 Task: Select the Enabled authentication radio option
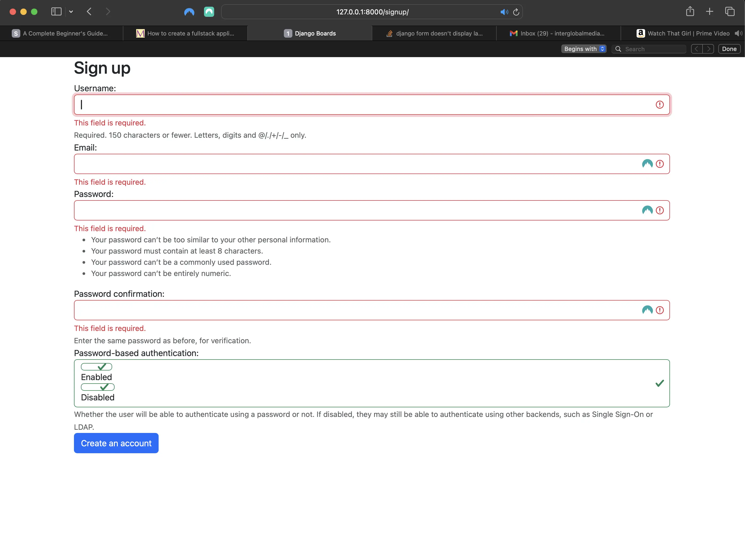96,367
